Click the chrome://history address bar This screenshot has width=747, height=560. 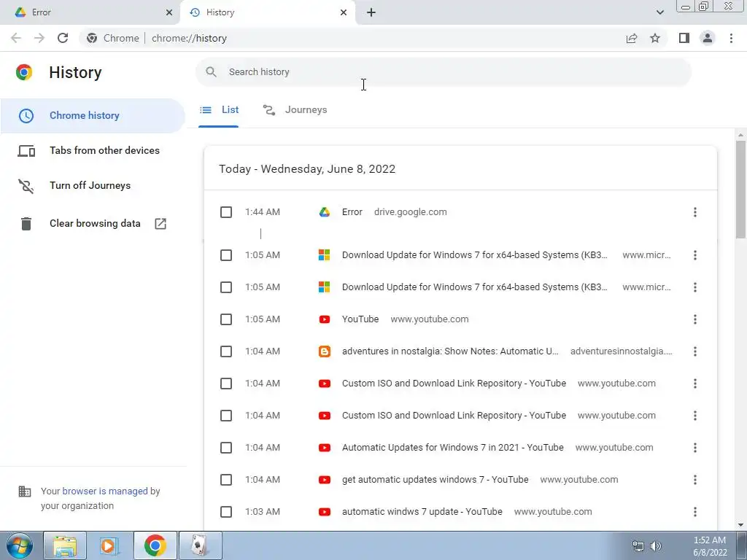tap(352, 38)
